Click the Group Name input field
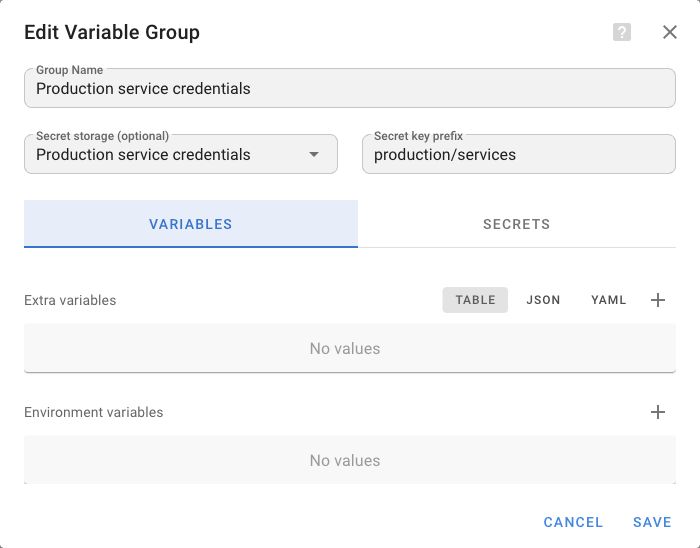The image size is (700, 548). point(350,88)
